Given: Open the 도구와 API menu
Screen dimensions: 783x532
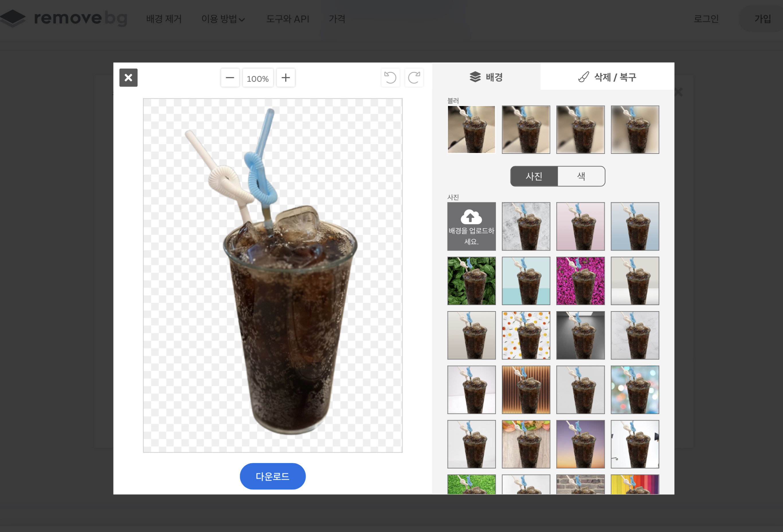Looking at the screenshot, I should coord(288,19).
